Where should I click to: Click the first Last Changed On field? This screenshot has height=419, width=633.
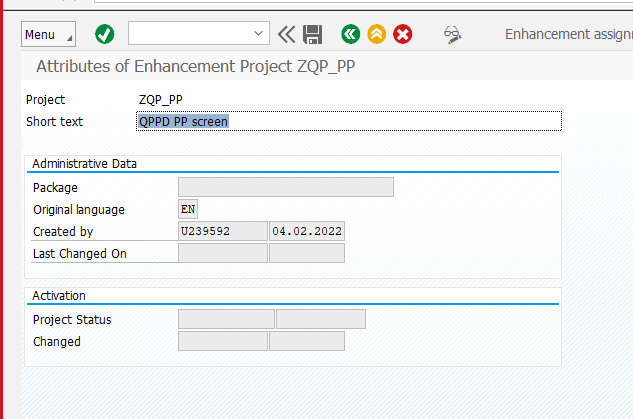pyautogui.click(x=222, y=253)
